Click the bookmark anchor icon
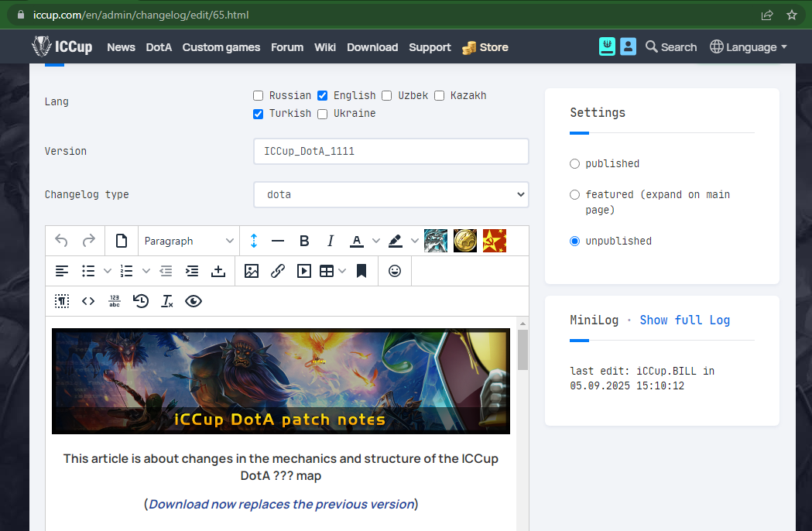 coord(361,271)
